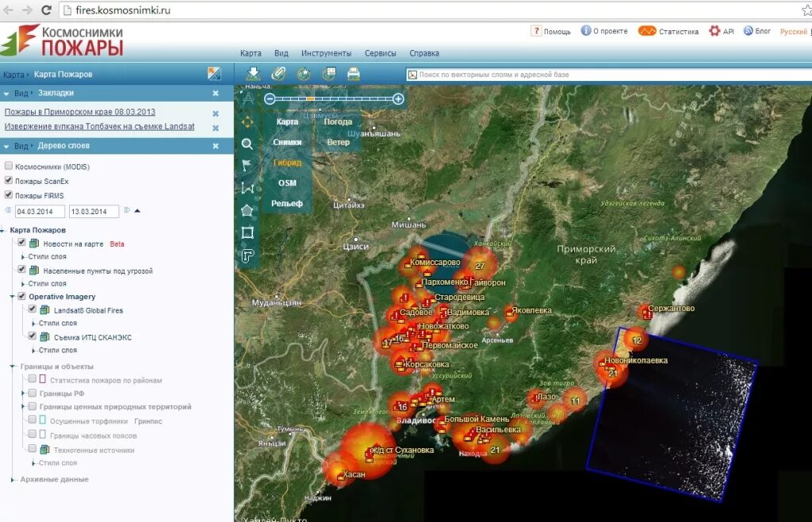
Task: Open bookmark Пожары в Приморском крае 08.03.2013
Action: (x=80, y=112)
